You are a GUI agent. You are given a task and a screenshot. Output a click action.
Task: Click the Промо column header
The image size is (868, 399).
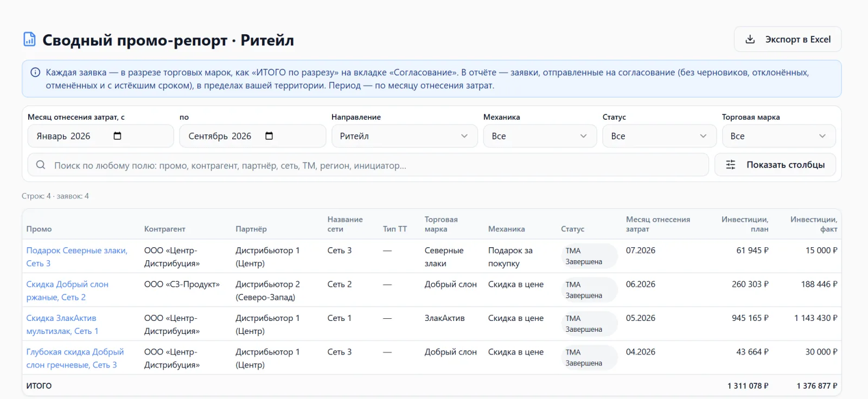point(39,229)
